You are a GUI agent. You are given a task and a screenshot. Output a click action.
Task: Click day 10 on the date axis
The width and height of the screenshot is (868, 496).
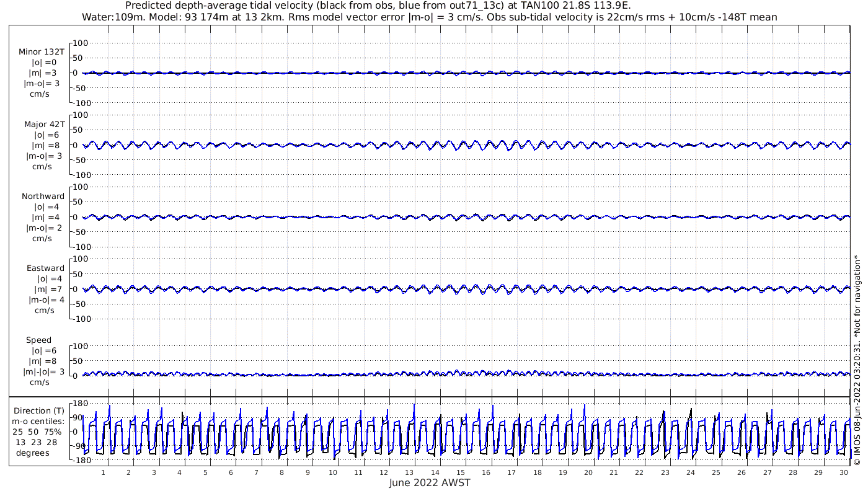pos(333,472)
